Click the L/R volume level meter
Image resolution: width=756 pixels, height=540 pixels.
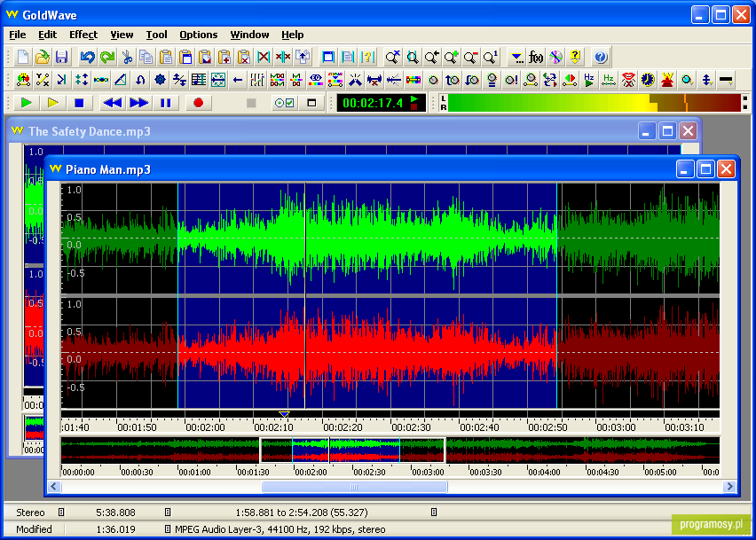click(x=595, y=103)
